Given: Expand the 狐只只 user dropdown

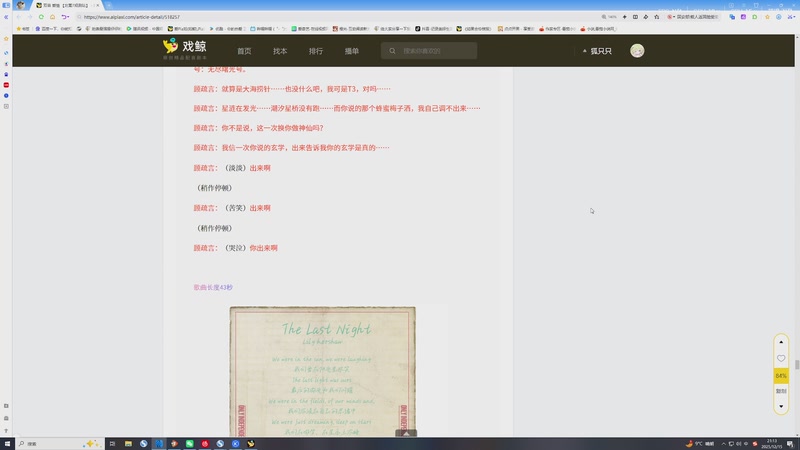Looking at the screenshot, I should click(x=597, y=51).
